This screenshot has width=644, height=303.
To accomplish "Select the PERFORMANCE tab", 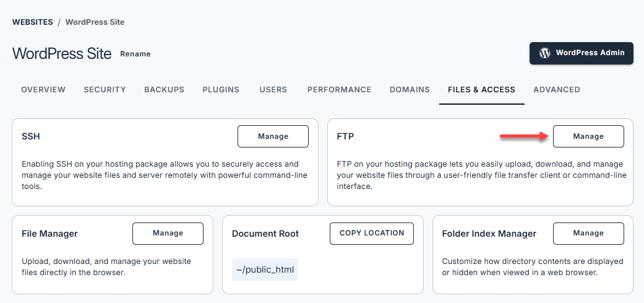I will pyautogui.click(x=339, y=90).
